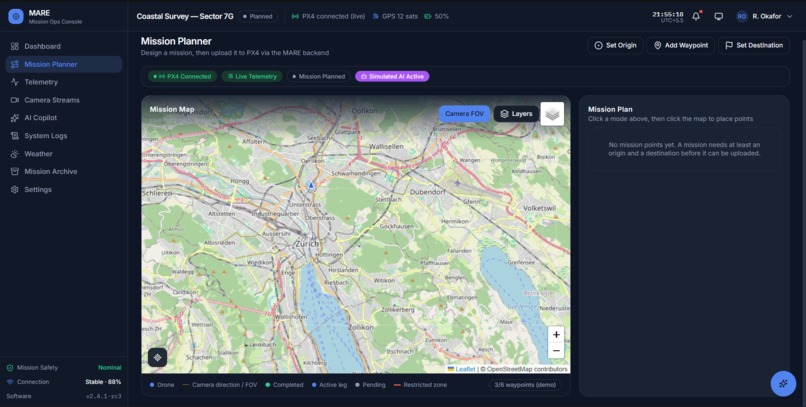
Task: Click the Pending legend entry
Action: [x=370, y=385]
